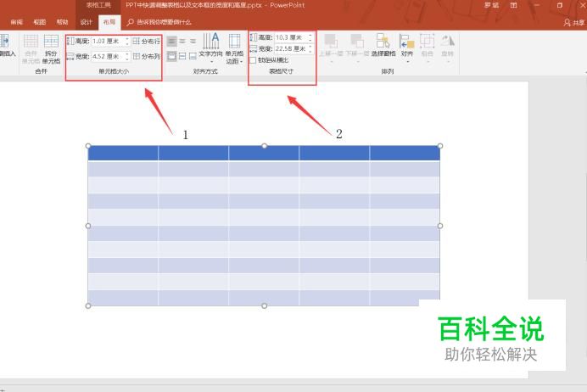Click the first blue header cell of the table
The width and height of the screenshot is (587, 392).
[123, 153]
